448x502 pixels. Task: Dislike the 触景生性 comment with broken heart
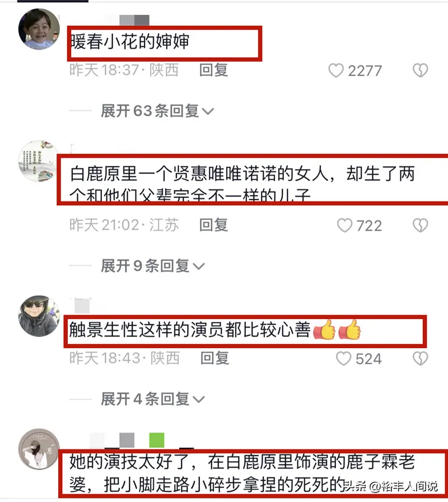tap(420, 358)
